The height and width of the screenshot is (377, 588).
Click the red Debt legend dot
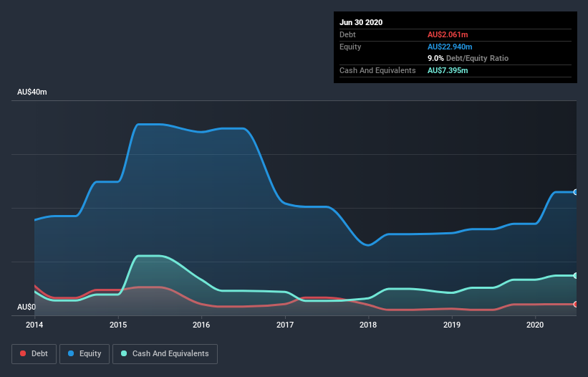pos(23,353)
